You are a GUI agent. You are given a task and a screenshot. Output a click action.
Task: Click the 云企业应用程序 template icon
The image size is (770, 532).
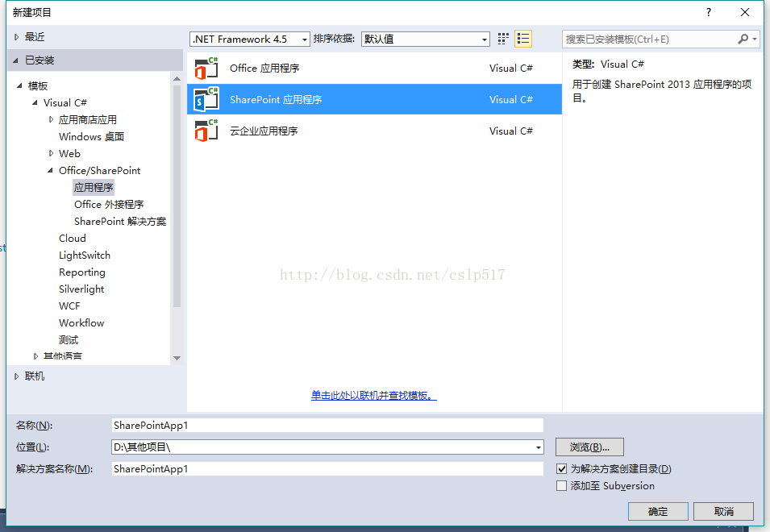tap(206, 131)
